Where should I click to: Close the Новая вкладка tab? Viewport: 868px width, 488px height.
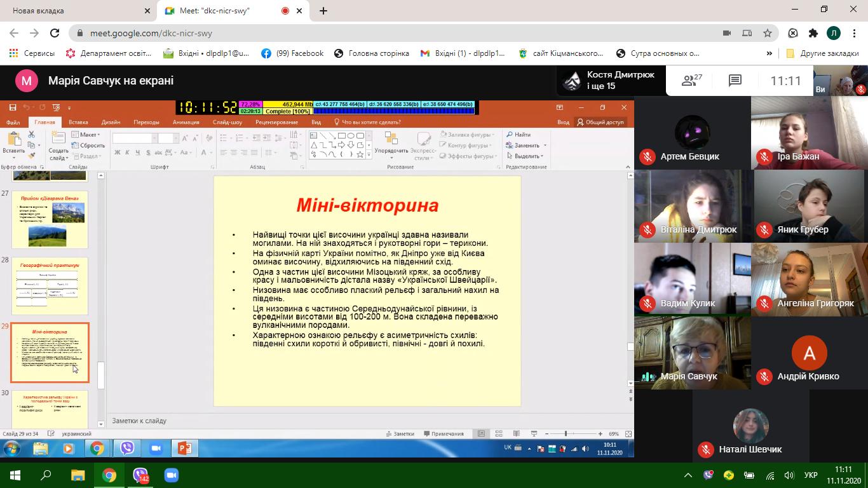click(x=147, y=11)
